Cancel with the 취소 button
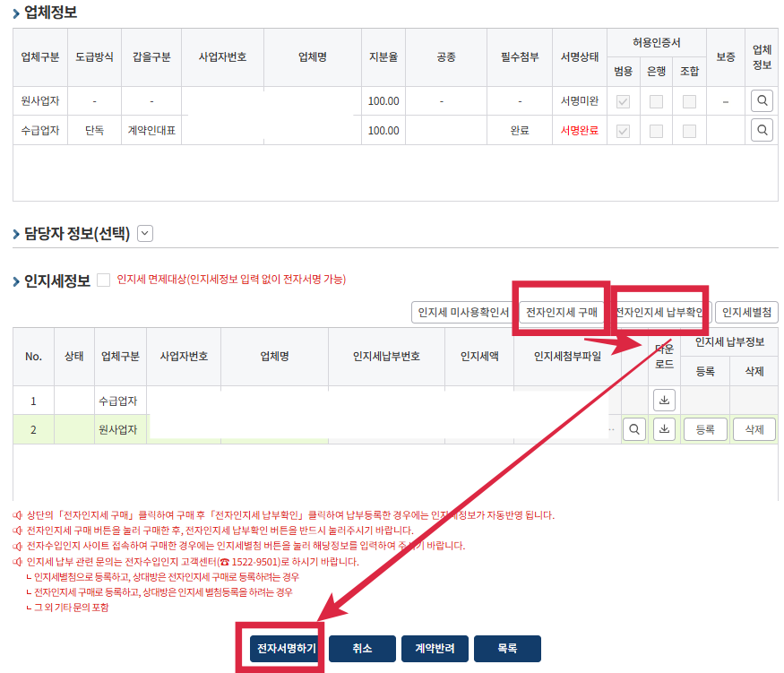The height and width of the screenshot is (673, 784). (362, 648)
